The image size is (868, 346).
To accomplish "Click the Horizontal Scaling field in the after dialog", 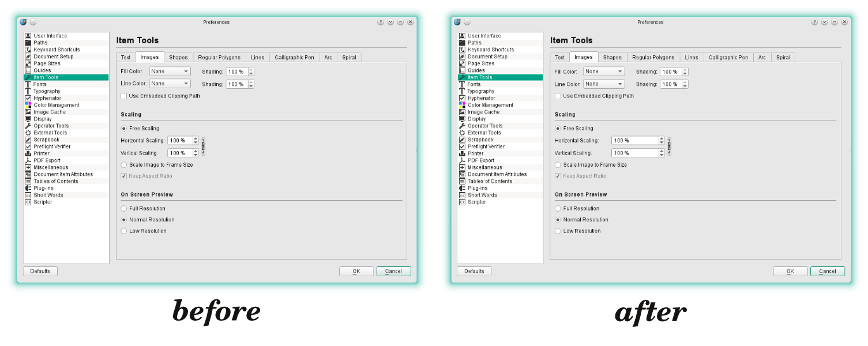I will (x=634, y=141).
